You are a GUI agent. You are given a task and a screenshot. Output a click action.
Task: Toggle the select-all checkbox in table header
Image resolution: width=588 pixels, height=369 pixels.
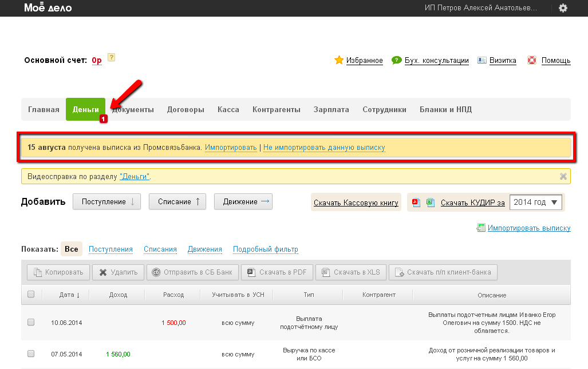[31, 294]
